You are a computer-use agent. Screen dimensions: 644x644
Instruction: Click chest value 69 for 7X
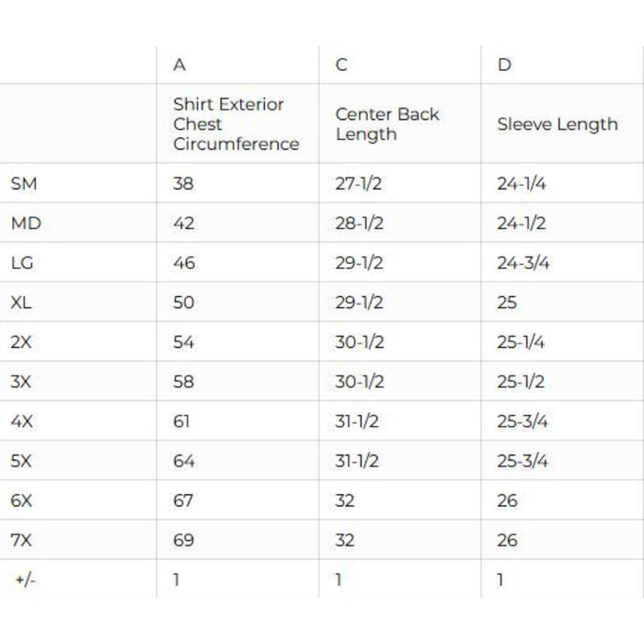coord(183,540)
